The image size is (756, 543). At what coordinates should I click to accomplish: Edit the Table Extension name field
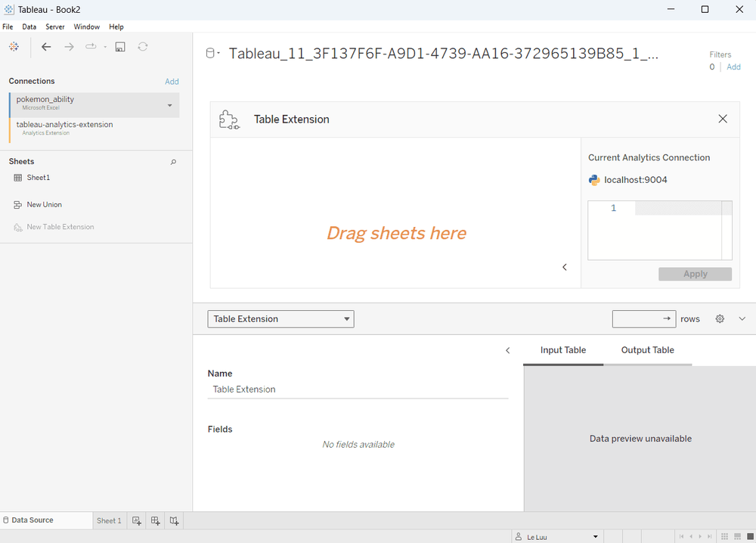(358, 389)
